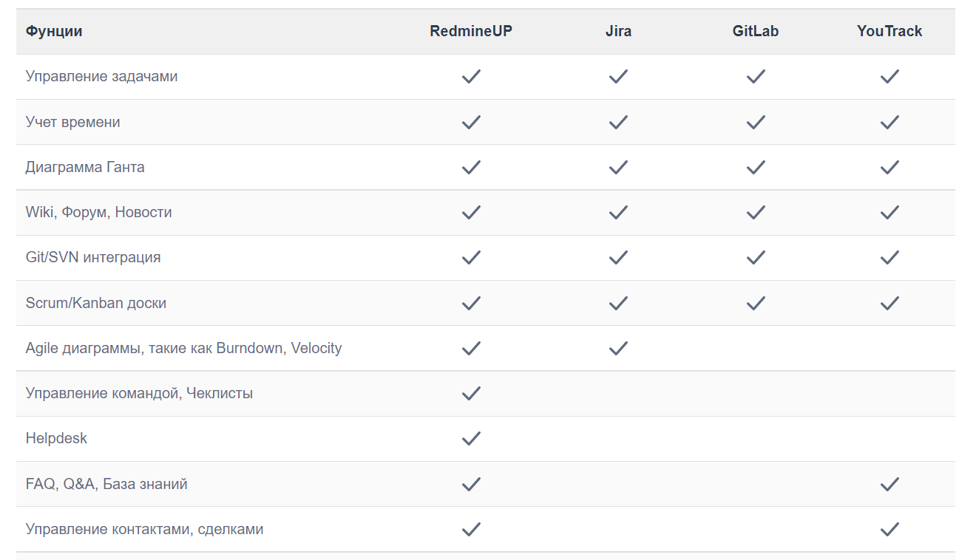Click the GitLab column header
The width and height of the screenshot is (976, 560).
tap(755, 31)
